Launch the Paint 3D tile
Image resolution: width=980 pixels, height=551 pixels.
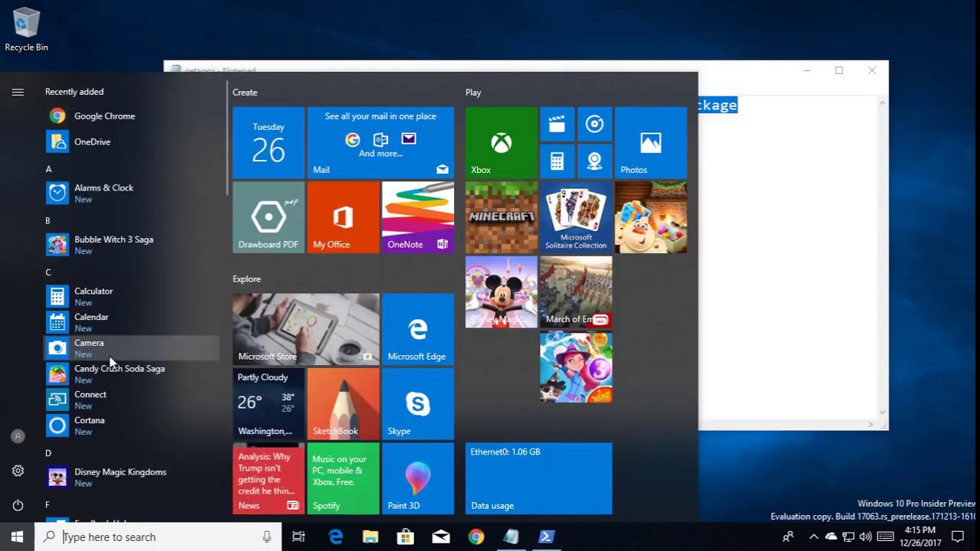pos(418,478)
